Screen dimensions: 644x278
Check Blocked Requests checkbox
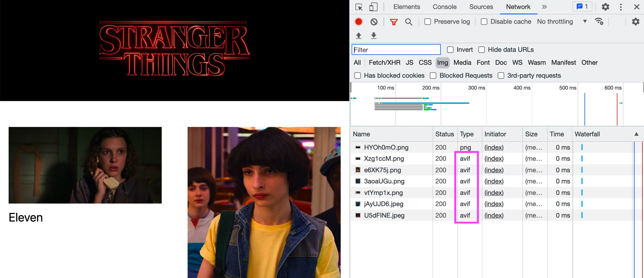point(433,76)
